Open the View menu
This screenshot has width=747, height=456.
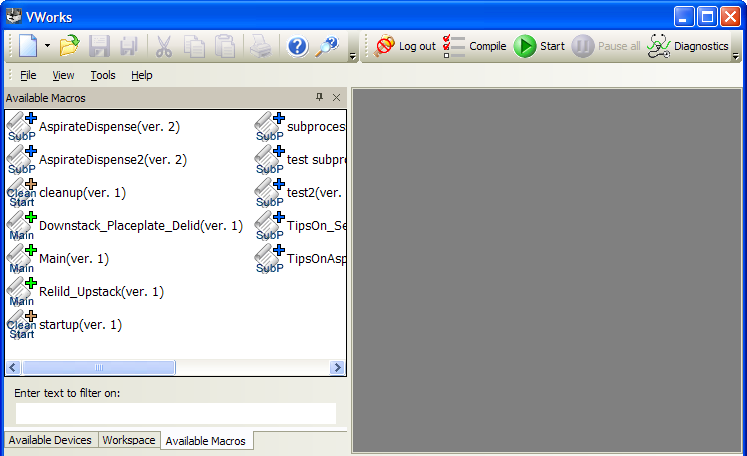[x=63, y=75]
